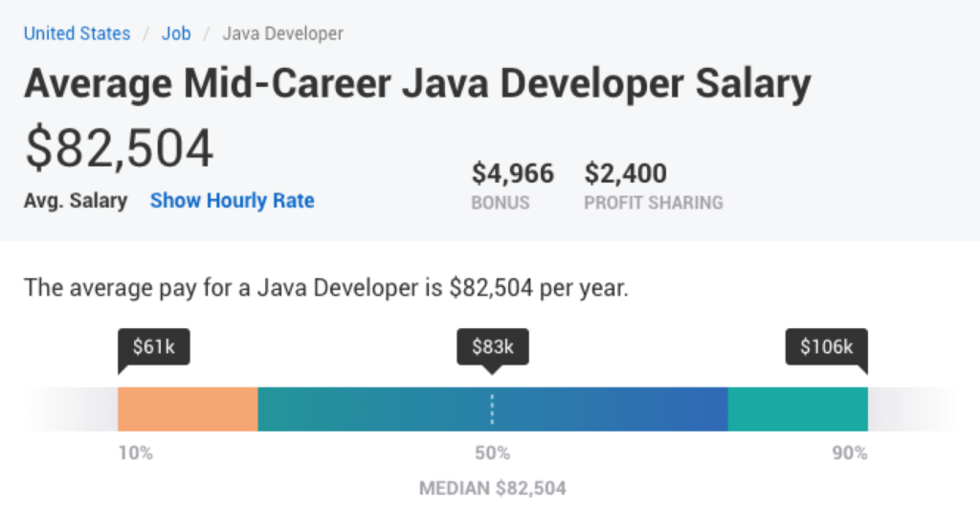Viewport: 980px width, 530px height.
Task: Select the Java Developer breadcrumb text
Action: pyautogui.click(x=282, y=33)
